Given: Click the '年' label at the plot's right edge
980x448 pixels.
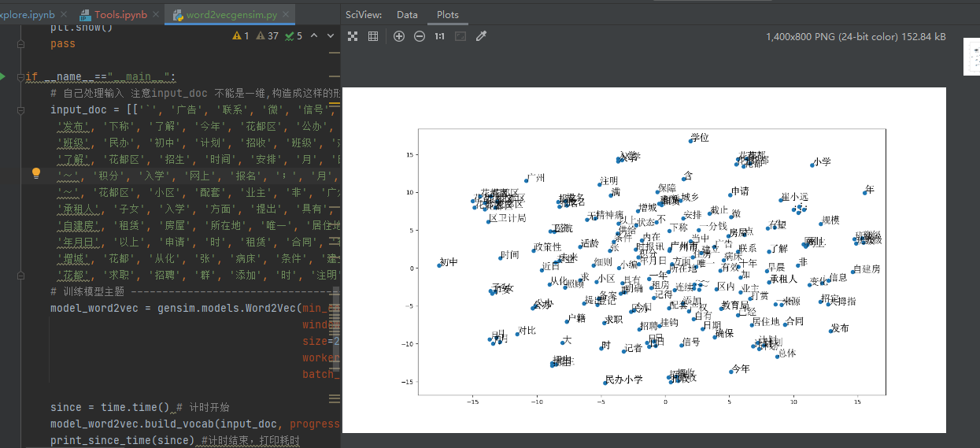Looking at the screenshot, I should click(870, 191).
